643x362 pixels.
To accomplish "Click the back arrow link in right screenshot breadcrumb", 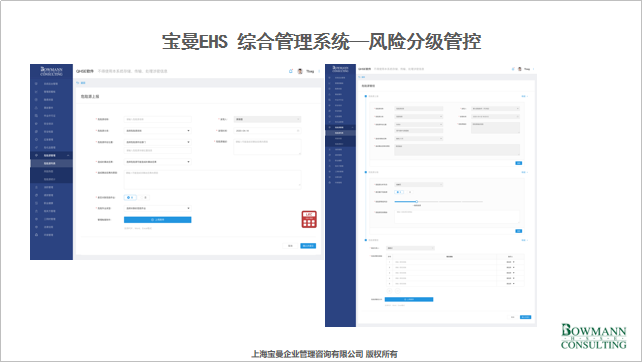I will (362, 77).
